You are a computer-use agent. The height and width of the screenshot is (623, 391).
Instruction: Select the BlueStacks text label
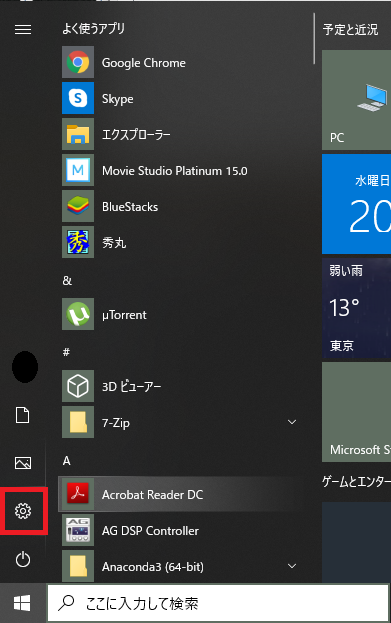pos(130,207)
